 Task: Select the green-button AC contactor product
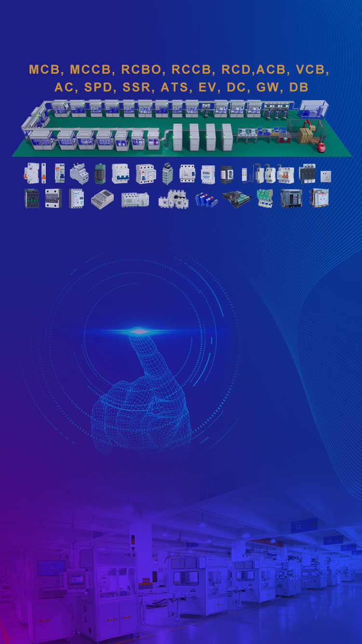32,198
